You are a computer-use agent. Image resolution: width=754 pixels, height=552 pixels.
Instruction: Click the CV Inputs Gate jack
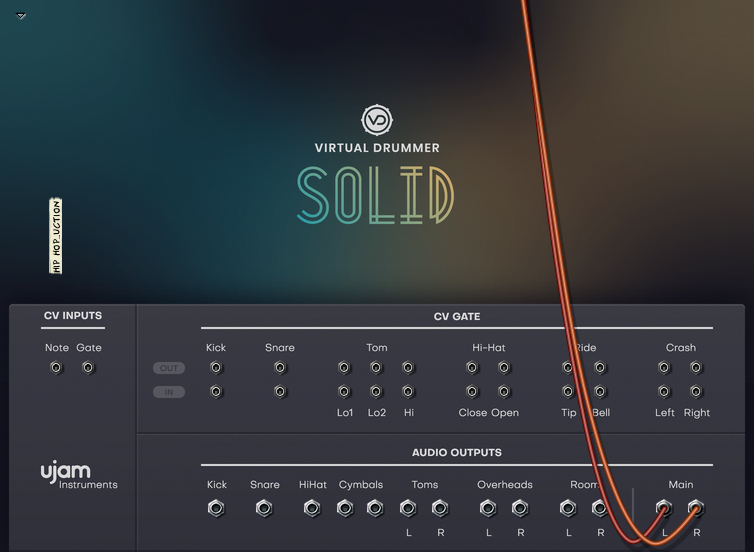pyautogui.click(x=88, y=368)
